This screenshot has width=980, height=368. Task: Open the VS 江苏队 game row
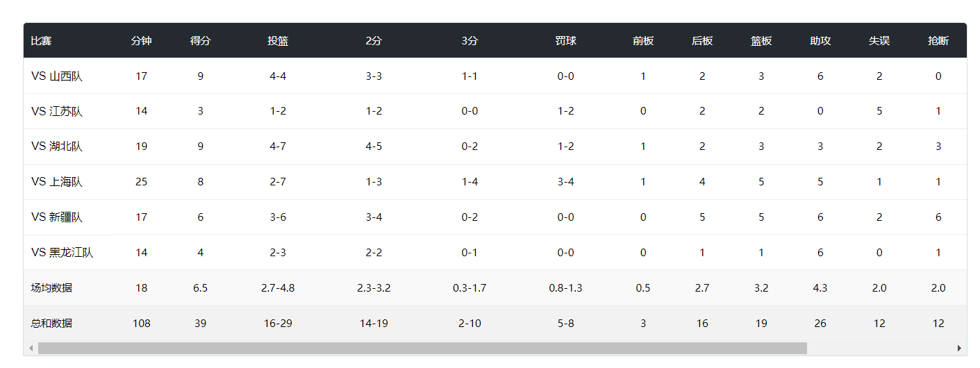[57, 112]
